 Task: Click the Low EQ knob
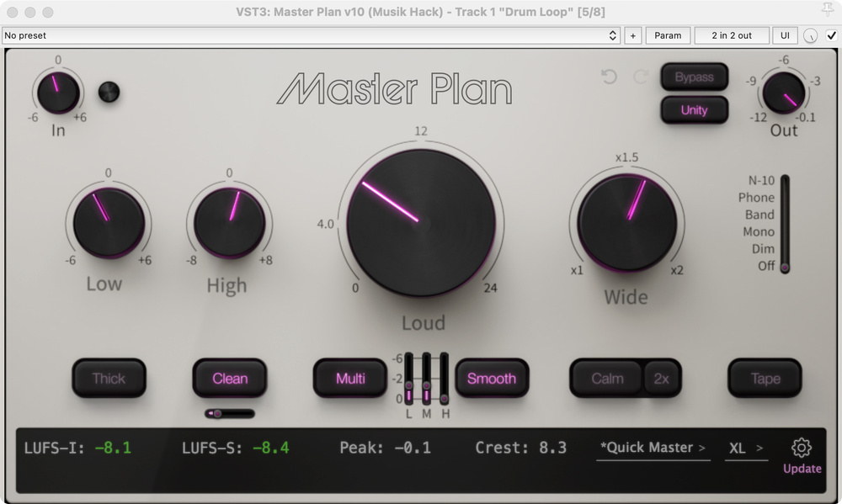[x=109, y=222]
